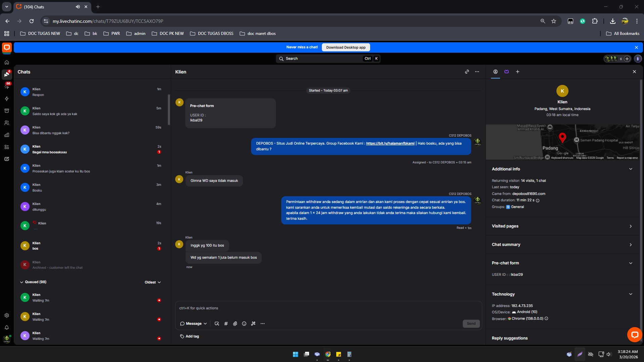Click the purple status avatar at top right
This screenshot has height=362, width=644.
(x=638, y=59)
